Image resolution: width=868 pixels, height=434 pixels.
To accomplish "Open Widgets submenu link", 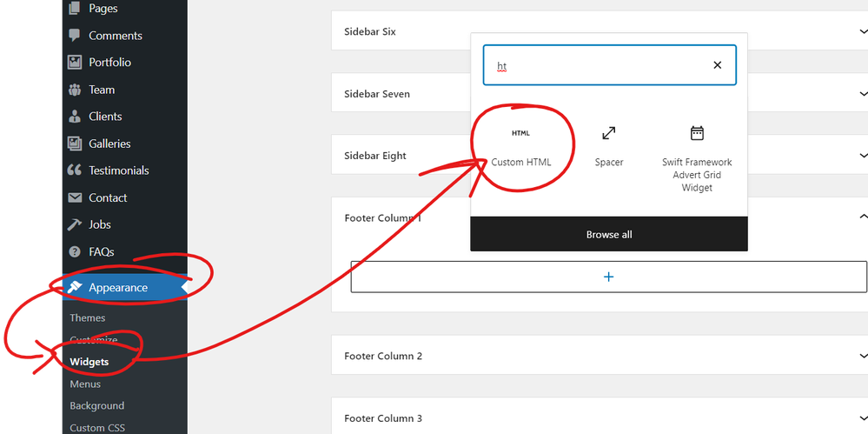I will [89, 362].
